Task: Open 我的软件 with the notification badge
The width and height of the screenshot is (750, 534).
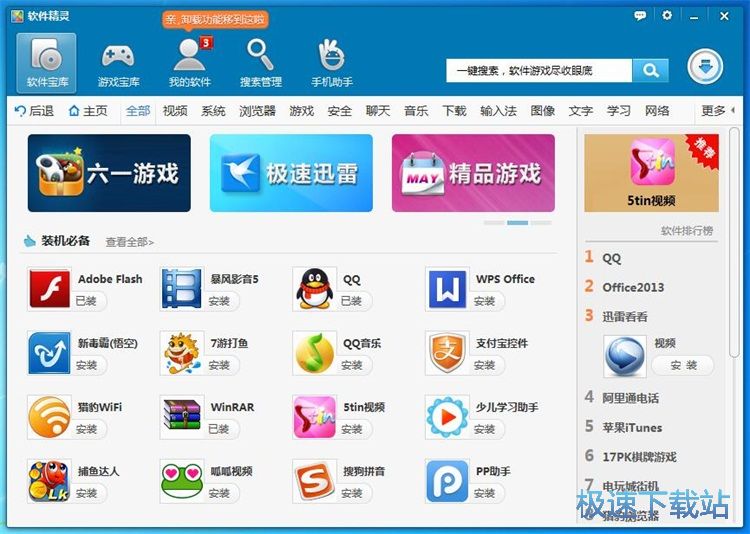Action: coord(190,63)
